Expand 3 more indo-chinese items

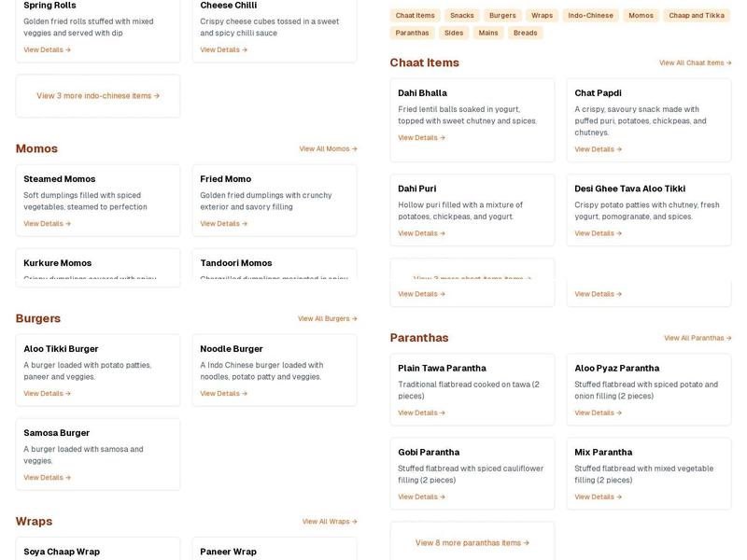[x=98, y=95]
